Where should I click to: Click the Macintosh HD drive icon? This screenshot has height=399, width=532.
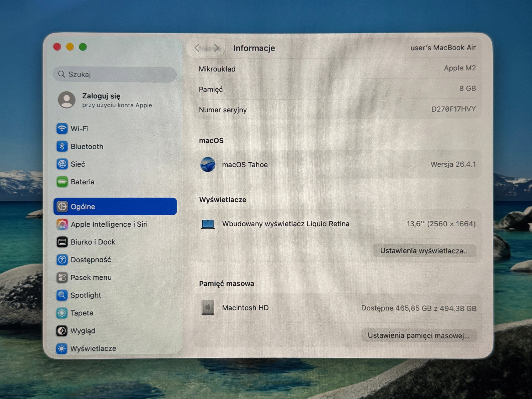[208, 307]
